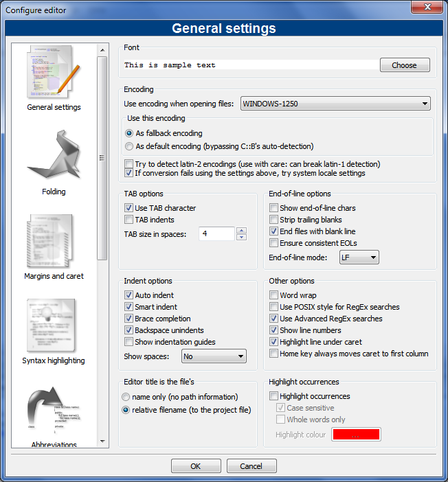Click the sidebar scroll up arrow

(x=102, y=49)
